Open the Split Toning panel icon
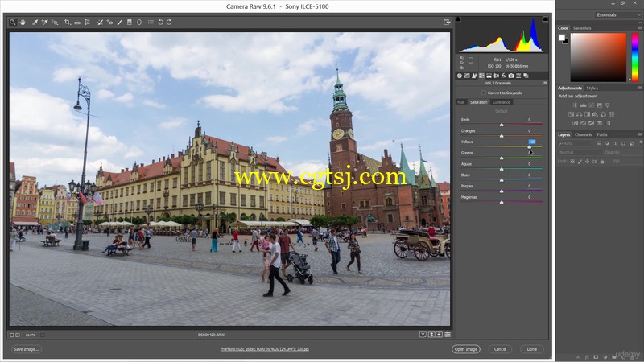Viewport: 644px width, 362px height. click(x=489, y=76)
